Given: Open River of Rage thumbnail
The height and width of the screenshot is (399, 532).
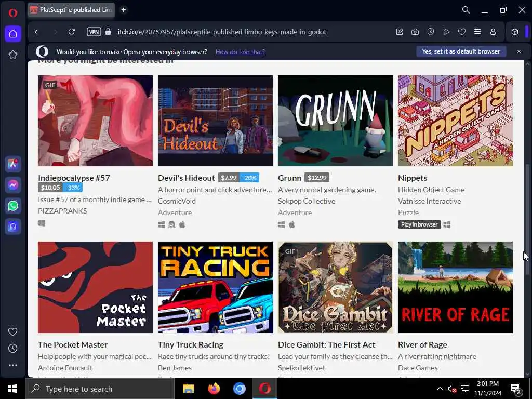Looking at the screenshot, I should click(x=455, y=287).
